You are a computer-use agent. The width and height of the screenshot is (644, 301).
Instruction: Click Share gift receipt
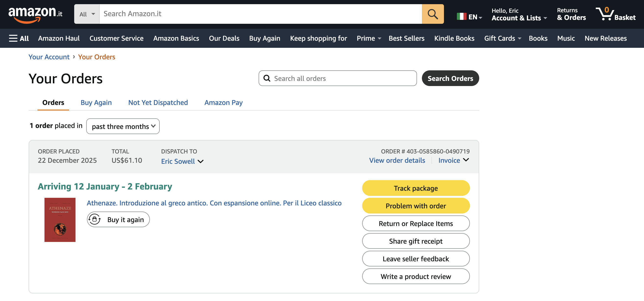pyautogui.click(x=416, y=241)
